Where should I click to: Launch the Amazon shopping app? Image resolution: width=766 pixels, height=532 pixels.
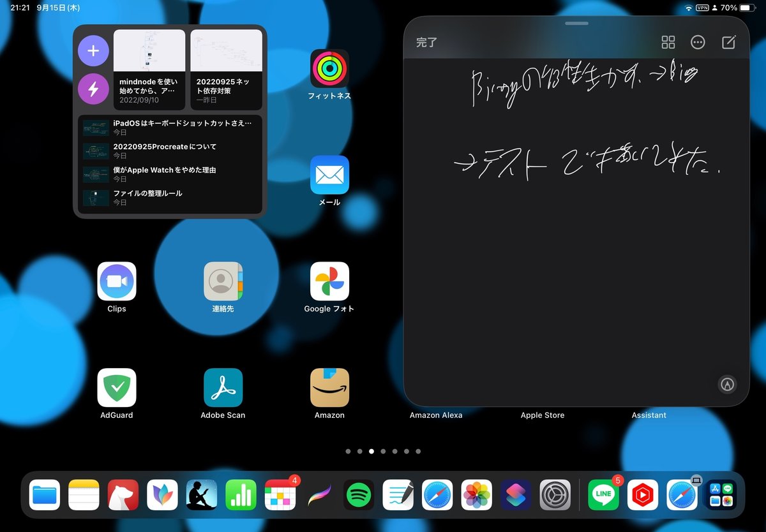pos(329,388)
